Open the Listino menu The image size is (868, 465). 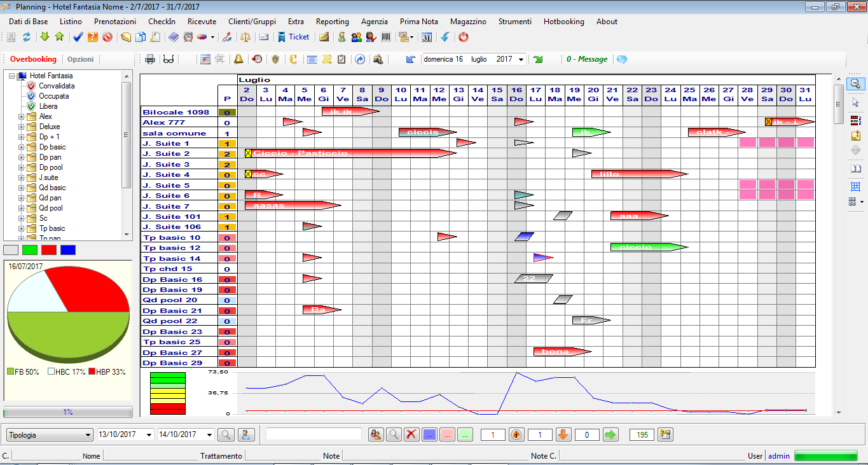(71, 21)
